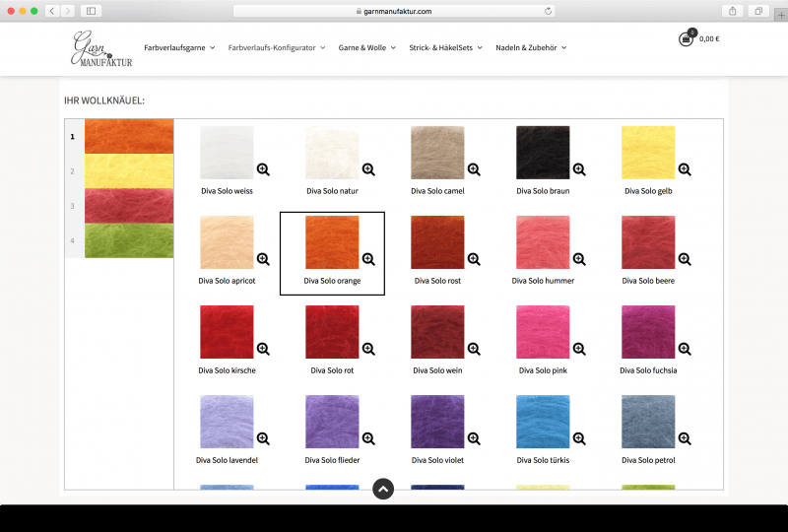Zoom into Diva Solo weiss swatch
788x532 pixels.
(263, 169)
